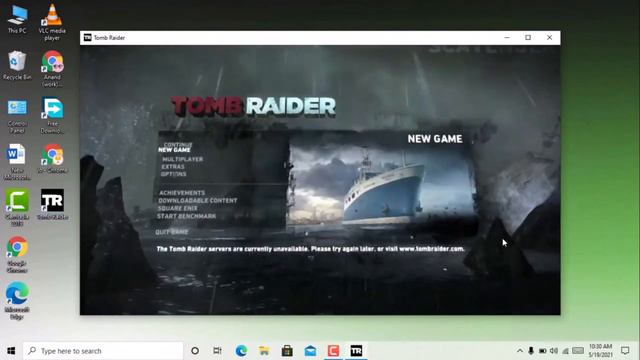Viewport: 640px width, 360px height.
Task: Open Task View in taskbar
Action: (218, 351)
